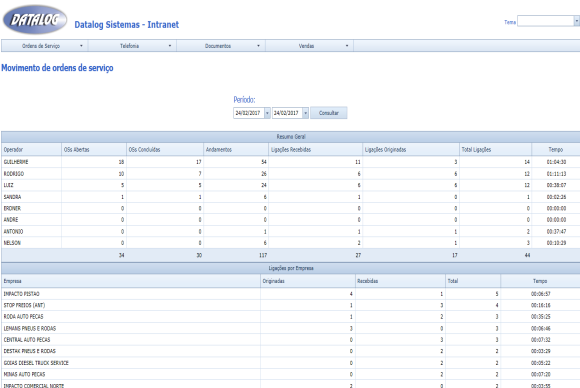
Task: Click the Consultar button
Action: [328, 113]
